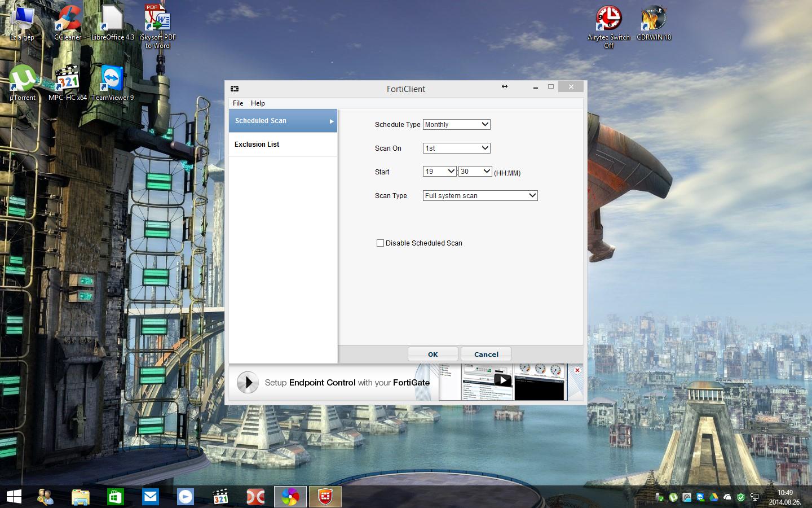The width and height of the screenshot is (812, 508).
Task: Close the FortiGate banner with red X
Action: point(577,370)
